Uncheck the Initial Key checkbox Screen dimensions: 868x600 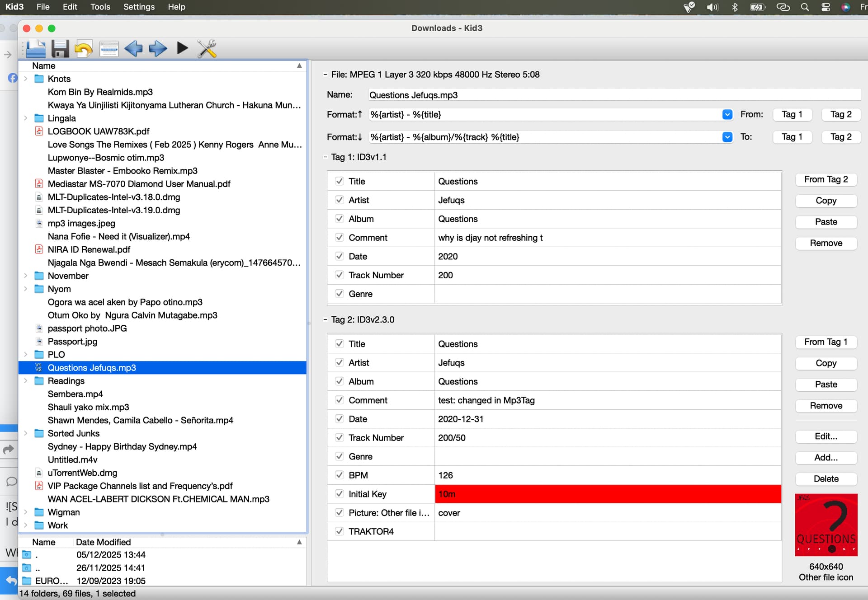(339, 494)
